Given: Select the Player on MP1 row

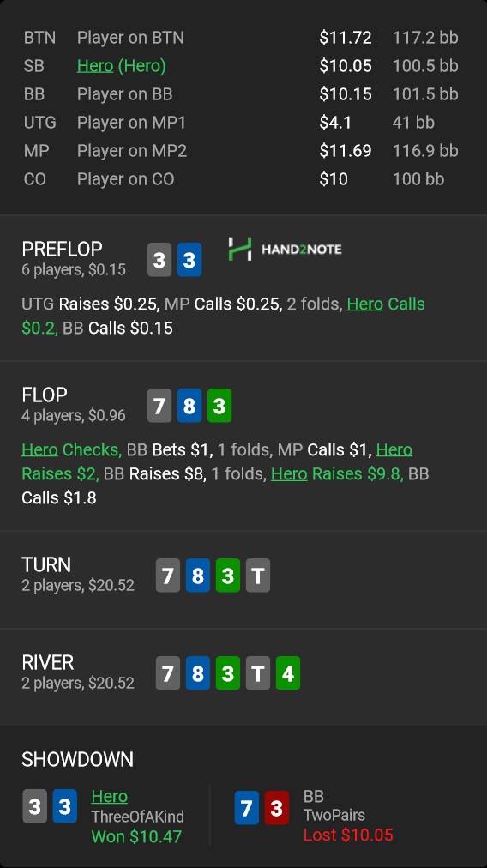Looking at the screenshot, I should pyautogui.click(x=241, y=123).
